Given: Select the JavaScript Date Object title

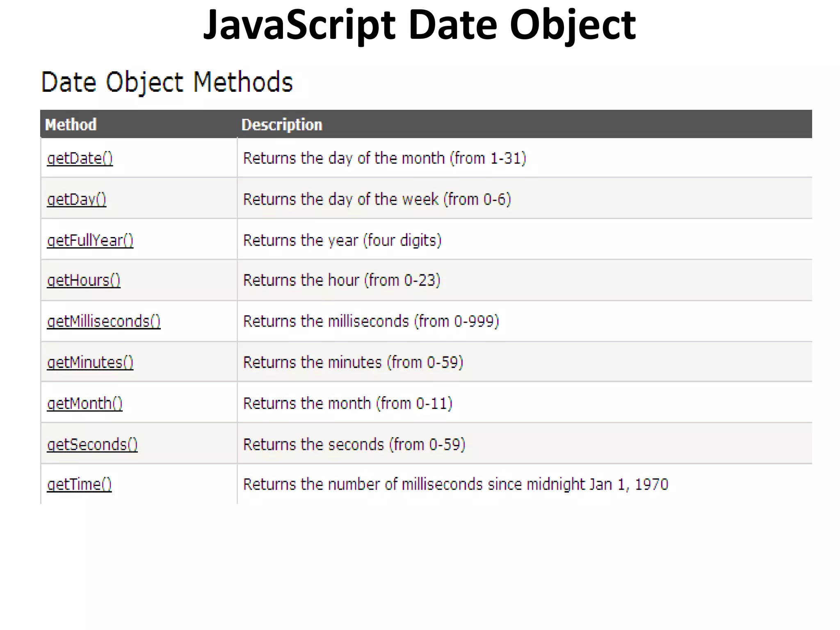Looking at the screenshot, I should tap(419, 25).
